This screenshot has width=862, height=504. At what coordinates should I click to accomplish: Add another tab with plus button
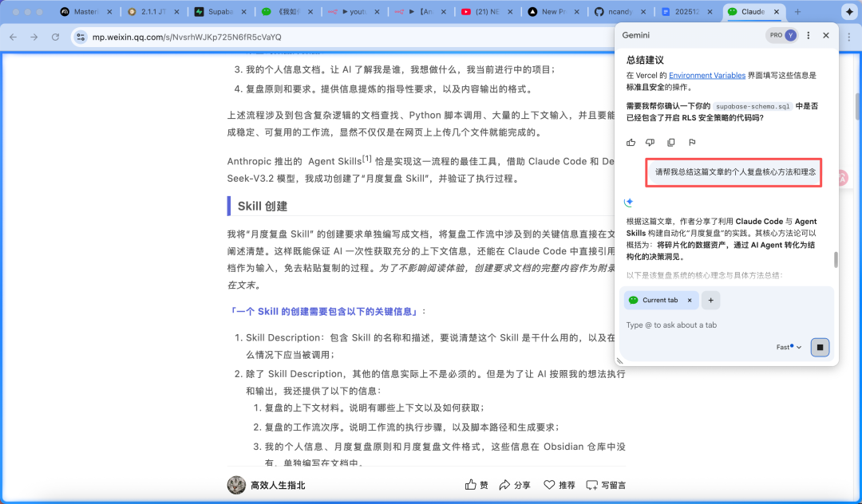click(711, 301)
